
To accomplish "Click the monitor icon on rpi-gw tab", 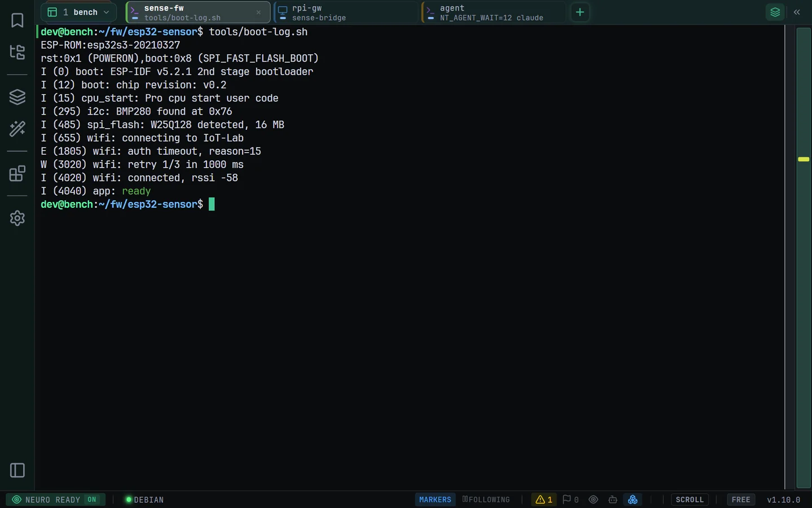I will [283, 10].
